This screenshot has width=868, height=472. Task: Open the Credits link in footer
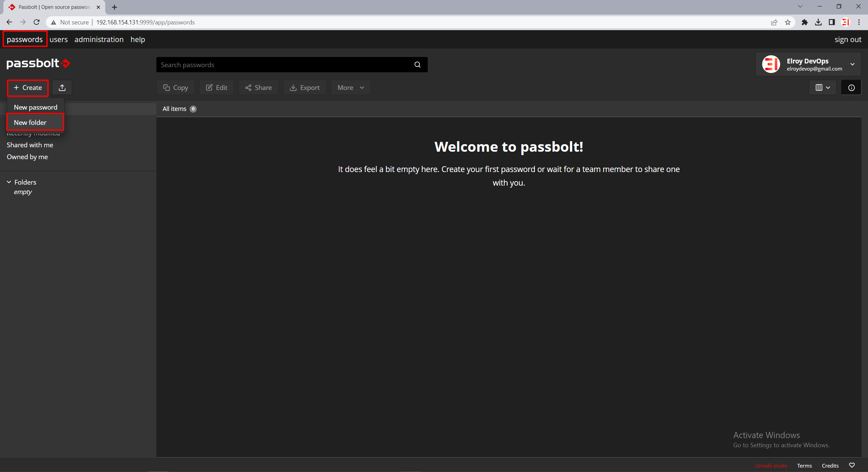pos(830,466)
